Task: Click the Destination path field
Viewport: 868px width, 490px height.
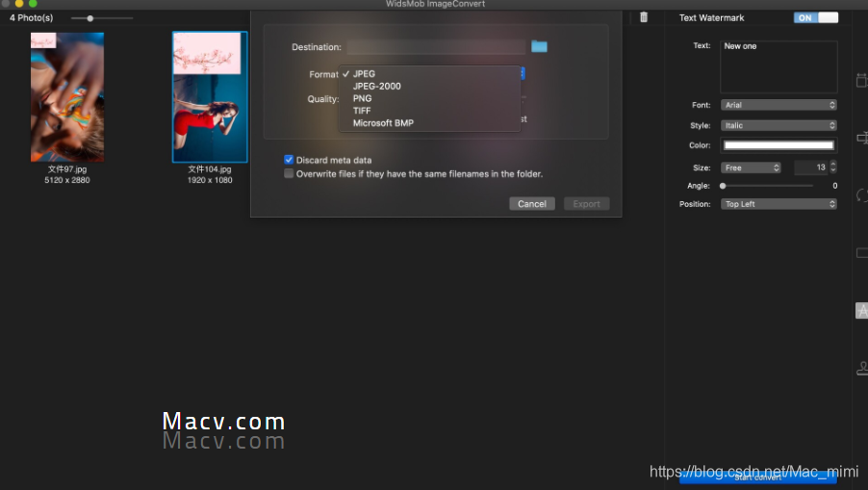Action: 436,47
